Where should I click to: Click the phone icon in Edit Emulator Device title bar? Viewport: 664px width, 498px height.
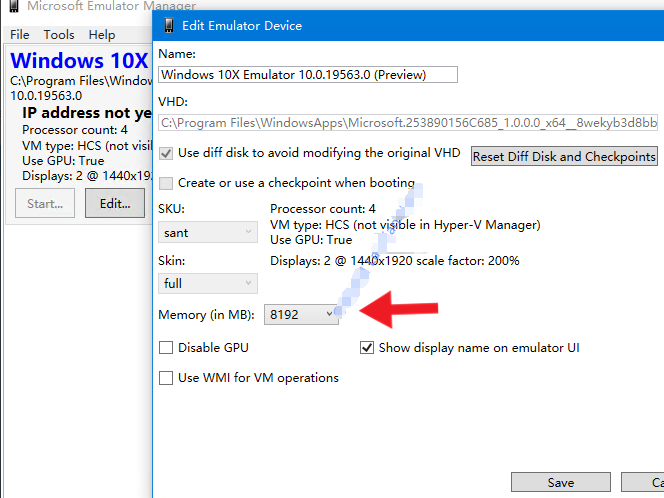click(167, 25)
